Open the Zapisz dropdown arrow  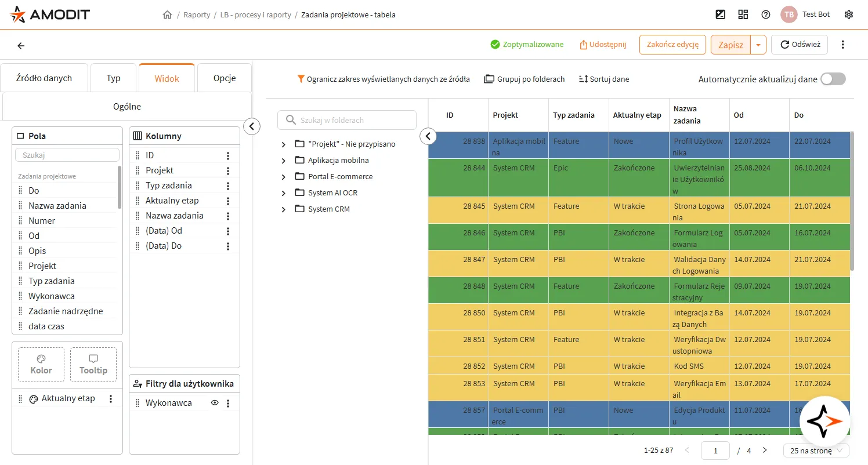pos(758,45)
